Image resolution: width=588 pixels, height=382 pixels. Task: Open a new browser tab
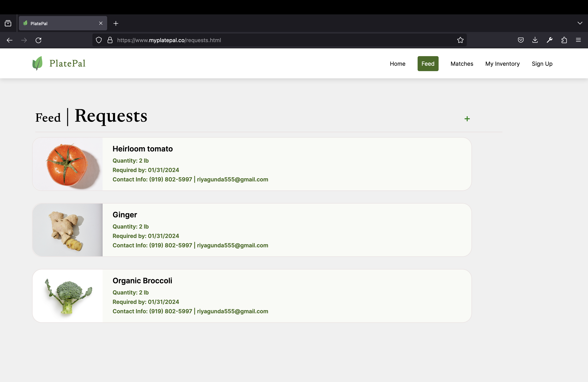(116, 23)
